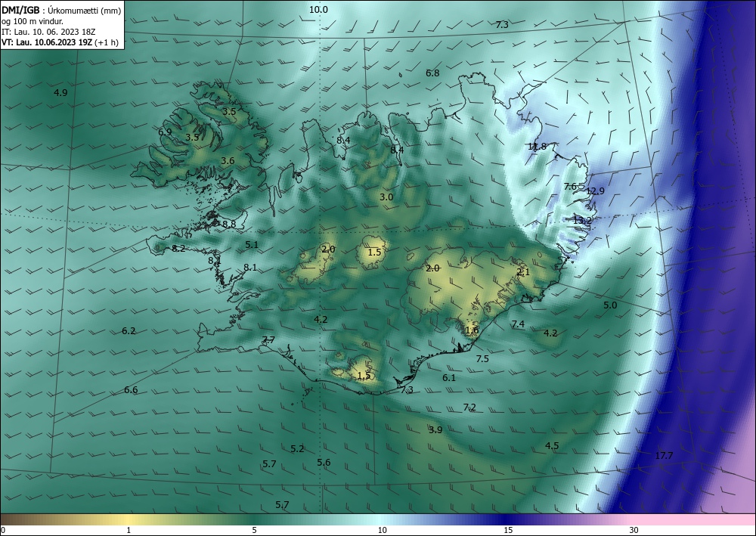Click the 'VT: Lau. 10.06.2023 19Z (+1 h)' line
The width and height of the screenshot is (756, 536).
point(60,42)
